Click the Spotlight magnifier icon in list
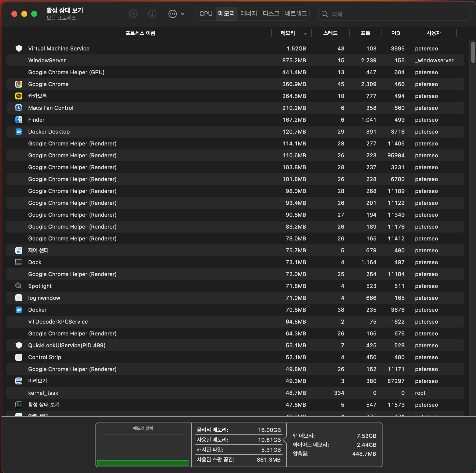476x473 pixels. point(19,286)
